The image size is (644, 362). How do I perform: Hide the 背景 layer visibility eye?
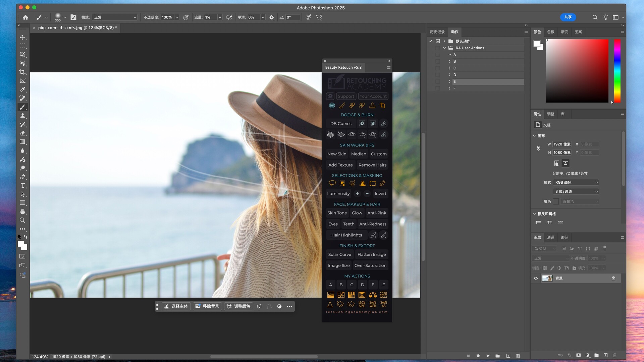point(536,278)
